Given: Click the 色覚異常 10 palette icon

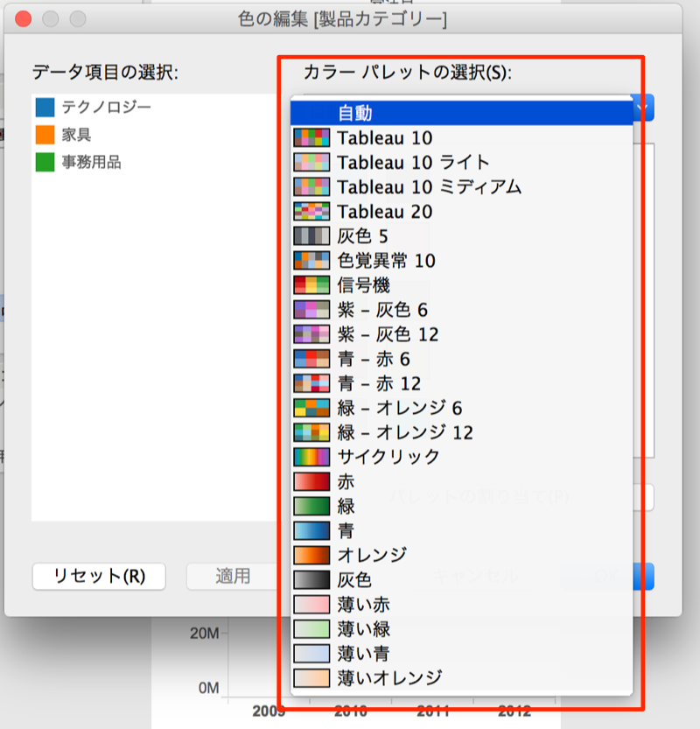Looking at the screenshot, I should coord(312,260).
